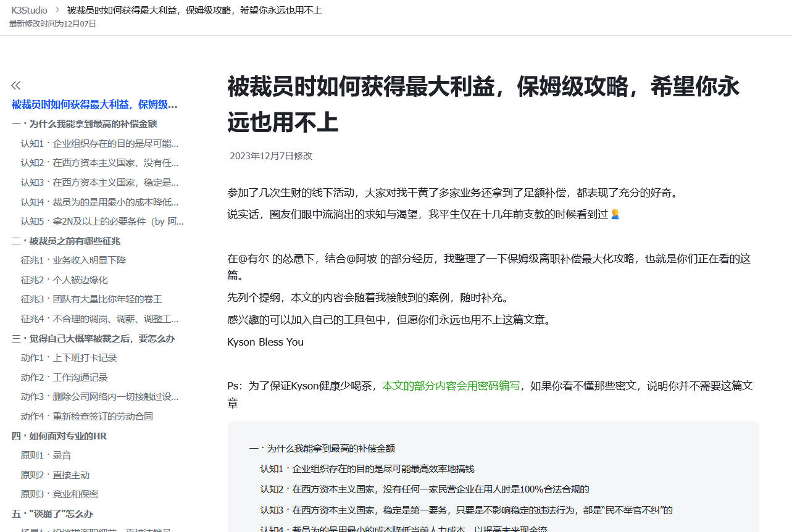The width and height of the screenshot is (792, 532).
Task: Open outline item 动作2·工作沟通记录
Action: (x=64, y=378)
